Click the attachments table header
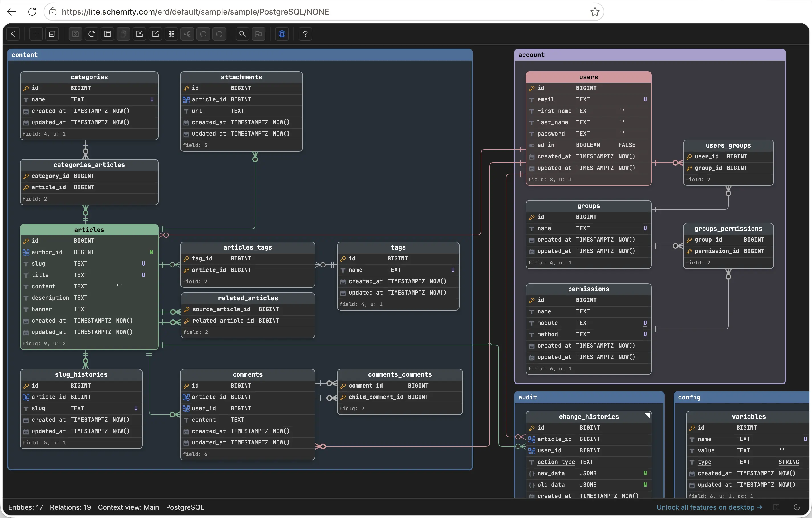Screen dimensions: 812x518 (x=241, y=77)
